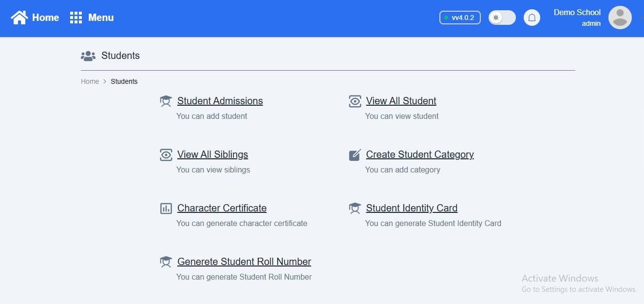This screenshot has height=304, width=644.
Task: Open the Student Admissions link
Action: [220, 101]
